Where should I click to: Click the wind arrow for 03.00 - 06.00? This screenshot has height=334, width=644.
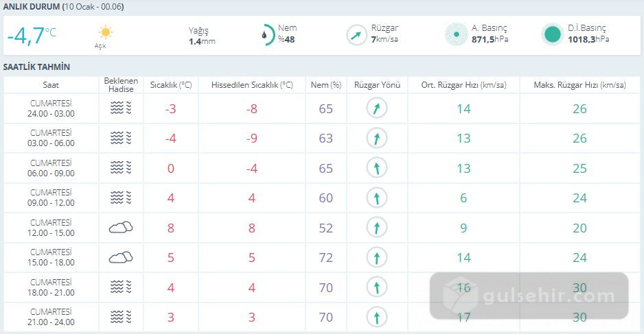[x=376, y=139]
